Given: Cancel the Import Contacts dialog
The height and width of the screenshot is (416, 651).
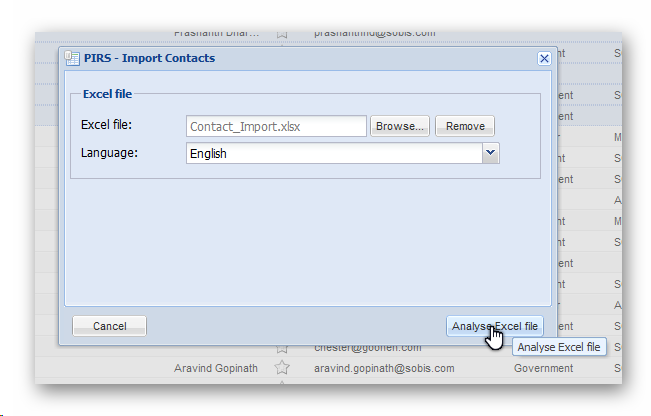Looking at the screenshot, I should pos(109,326).
